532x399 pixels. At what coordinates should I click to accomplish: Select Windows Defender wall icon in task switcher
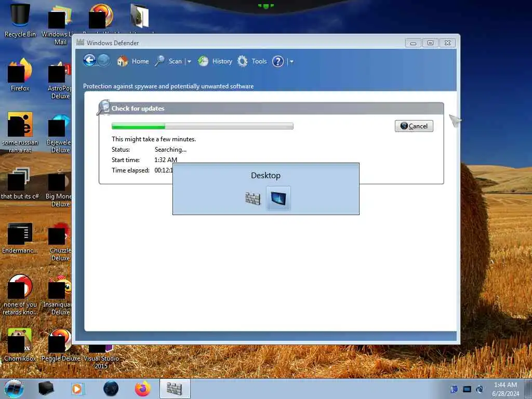click(253, 198)
